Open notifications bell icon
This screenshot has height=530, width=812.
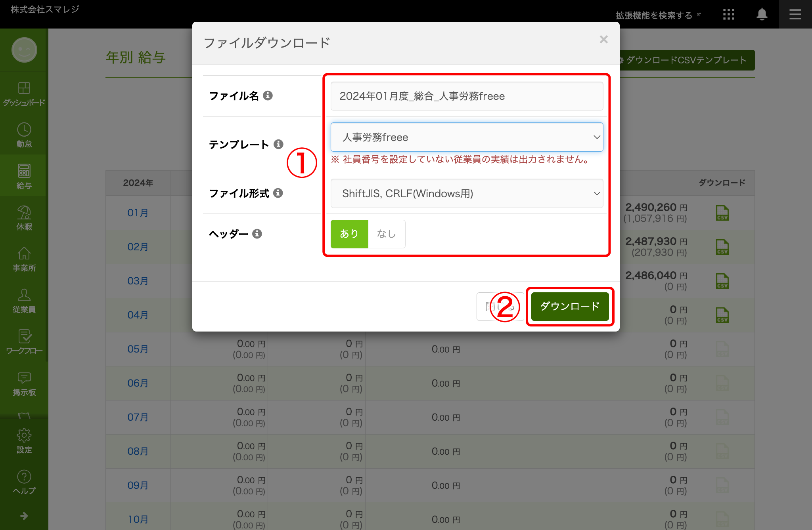(x=762, y=15)
